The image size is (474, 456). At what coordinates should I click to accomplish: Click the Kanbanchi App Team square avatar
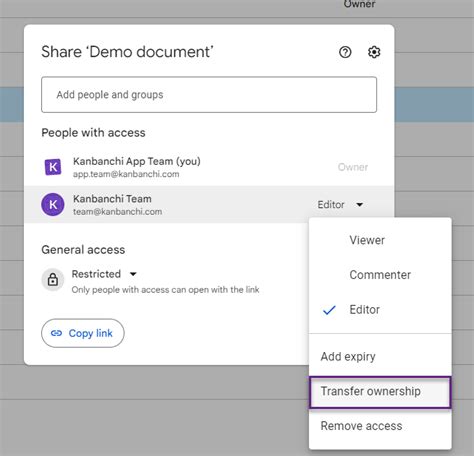(x=53, y=167)
